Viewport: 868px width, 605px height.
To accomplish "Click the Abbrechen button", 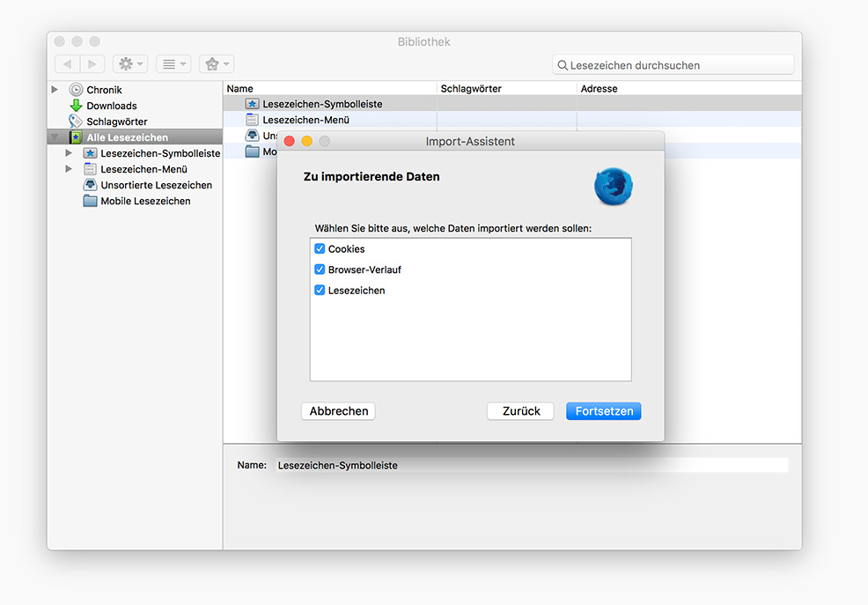I will click(x=338, y=411).
